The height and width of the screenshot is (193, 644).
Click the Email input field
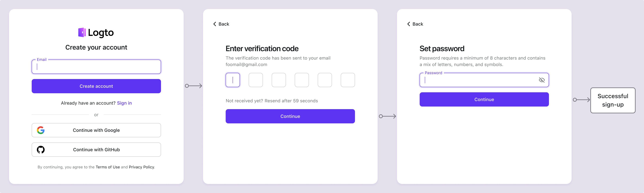[x=96, y=67]
